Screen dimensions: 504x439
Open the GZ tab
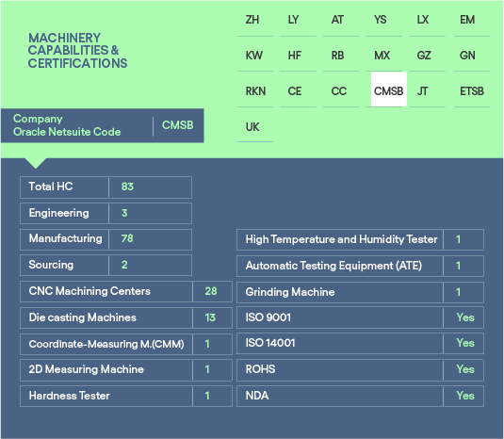427,56
